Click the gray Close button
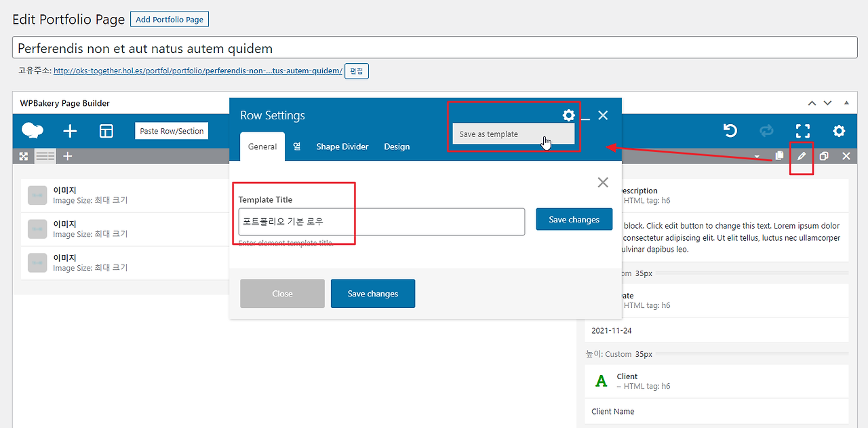The image size is (868, 428). click(x=282, y=294)
